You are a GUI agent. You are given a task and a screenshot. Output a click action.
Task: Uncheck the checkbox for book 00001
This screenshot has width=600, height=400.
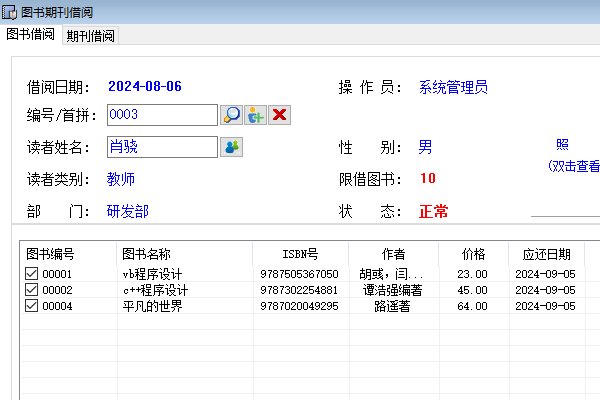(31, 274)
